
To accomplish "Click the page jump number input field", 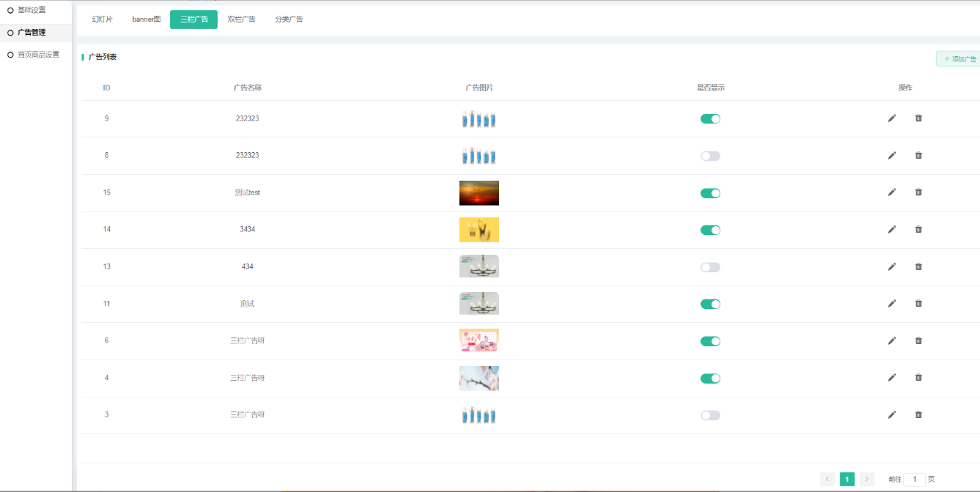I will (x=914, y=480).
